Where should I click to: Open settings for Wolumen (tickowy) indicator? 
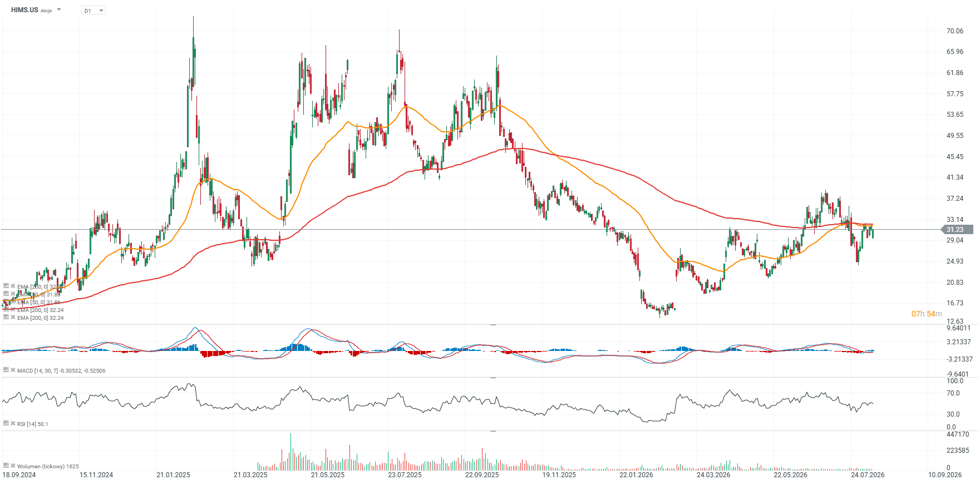6,466
